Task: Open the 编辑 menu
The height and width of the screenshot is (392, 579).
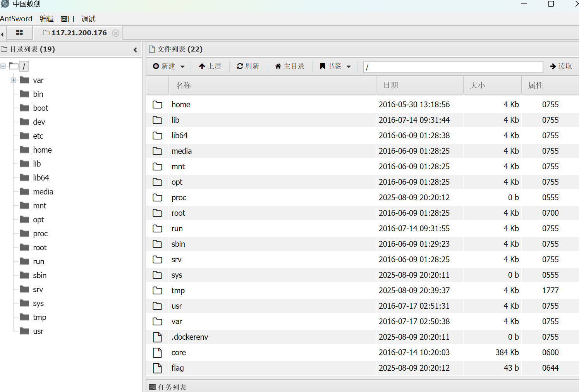Action: [47, 19]
